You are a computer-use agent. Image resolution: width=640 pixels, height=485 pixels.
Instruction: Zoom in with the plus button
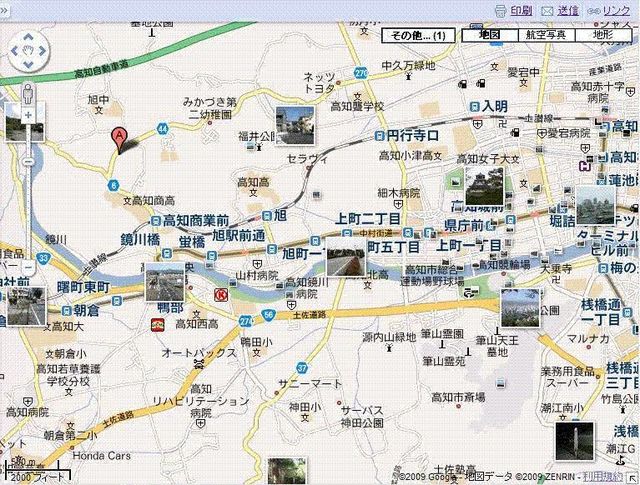coord(28,116)
